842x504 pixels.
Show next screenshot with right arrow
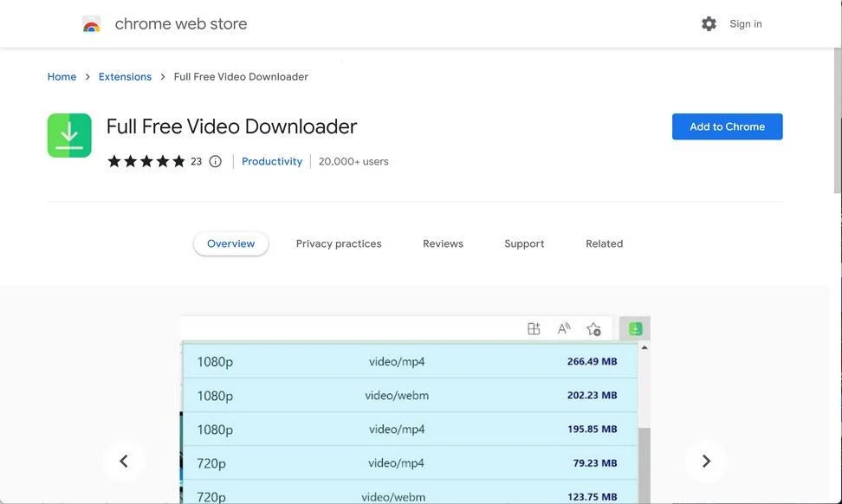[706, 461]
